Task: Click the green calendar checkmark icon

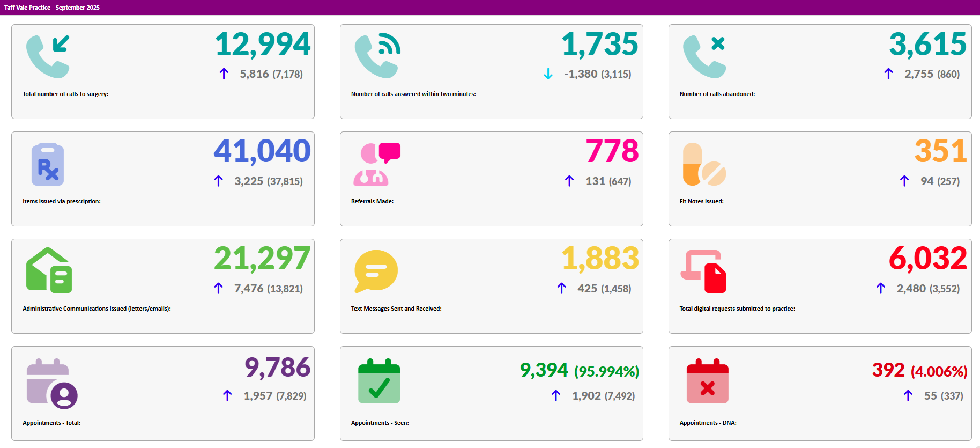Action: tap(379, 381)
